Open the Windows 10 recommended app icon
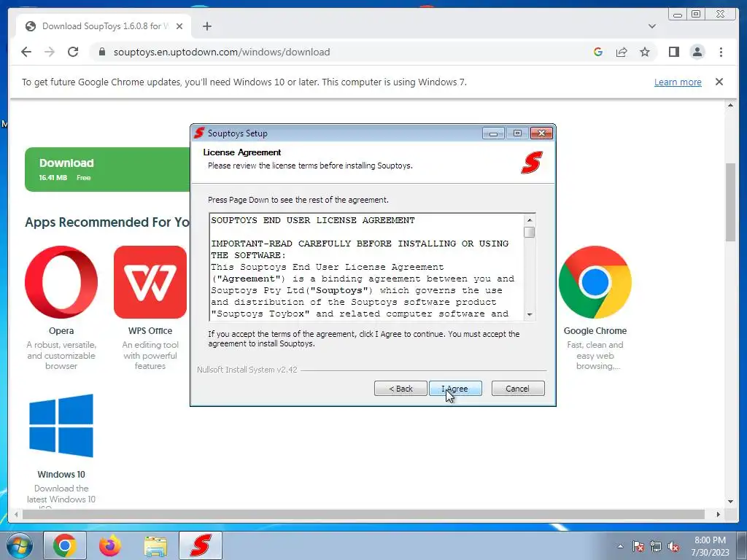The width and height of the screenshot is (747, 560). point(61,426)
